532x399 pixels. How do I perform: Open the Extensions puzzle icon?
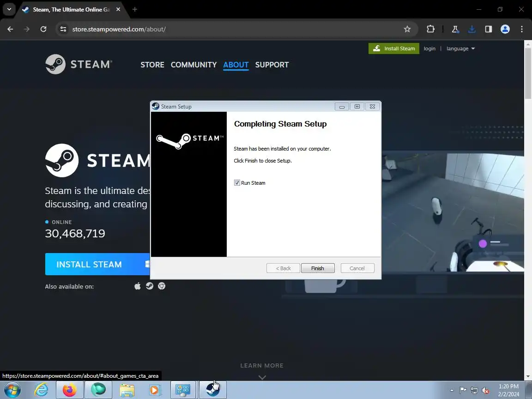(x=430, y=29)
